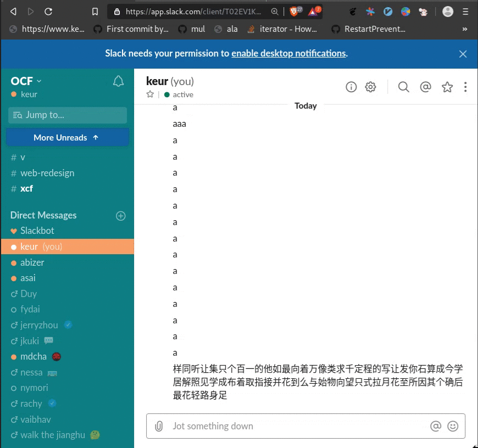Select the 'keur (you)' direct message
The image size is (478, 448).
[x=68, y=247]
